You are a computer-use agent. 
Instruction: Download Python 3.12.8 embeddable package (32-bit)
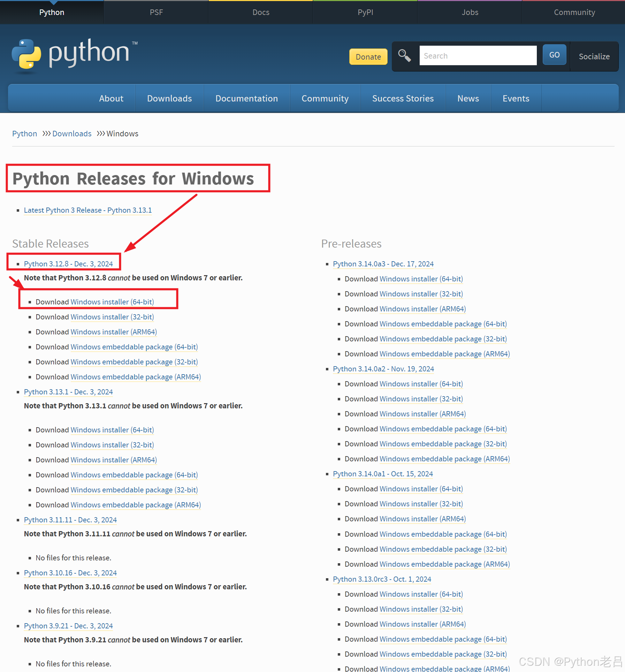coord(134,362)
